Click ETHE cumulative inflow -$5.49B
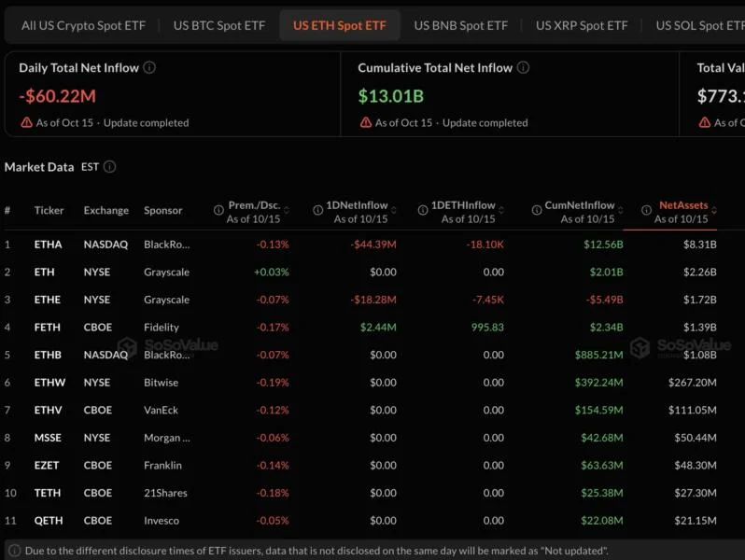Viewport: 745px width, 560px height. tap(604, 300)
